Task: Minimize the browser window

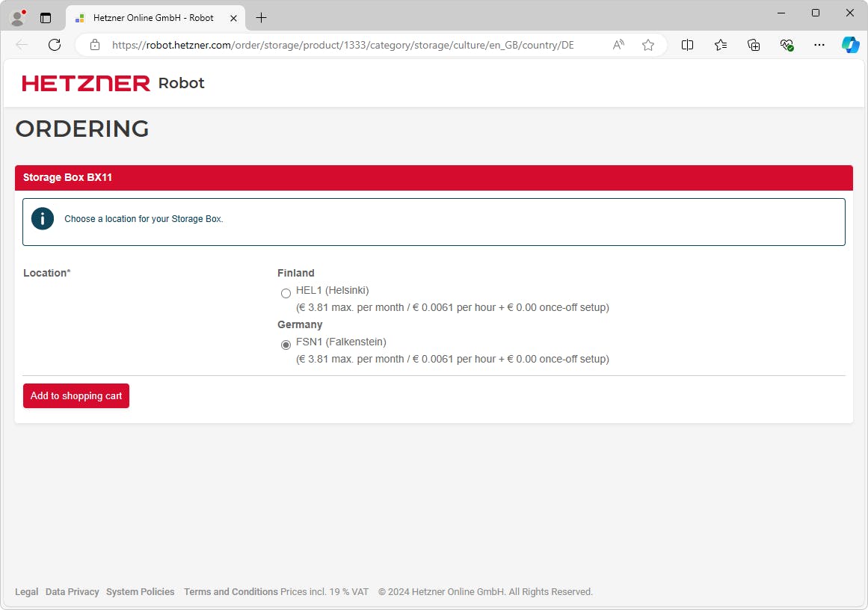Action: (781, 13)
